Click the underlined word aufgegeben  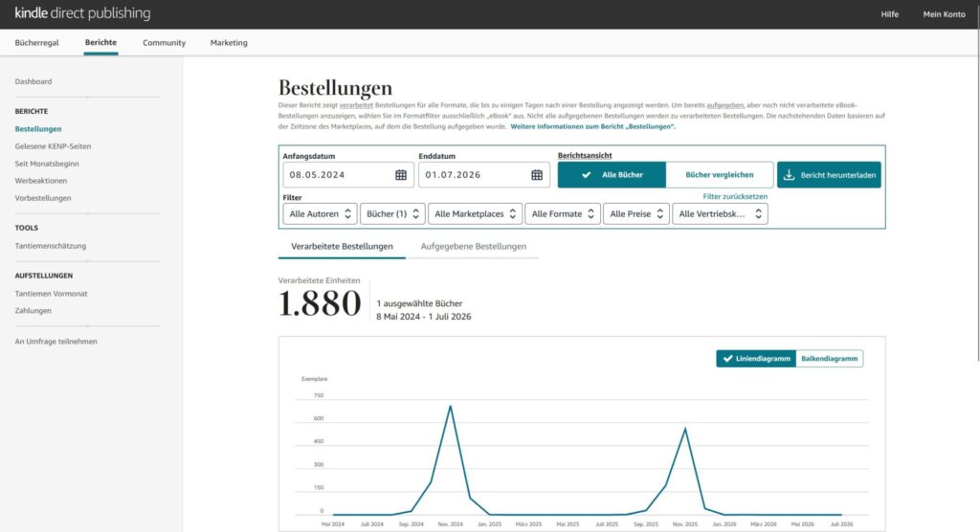click(725, 105)
